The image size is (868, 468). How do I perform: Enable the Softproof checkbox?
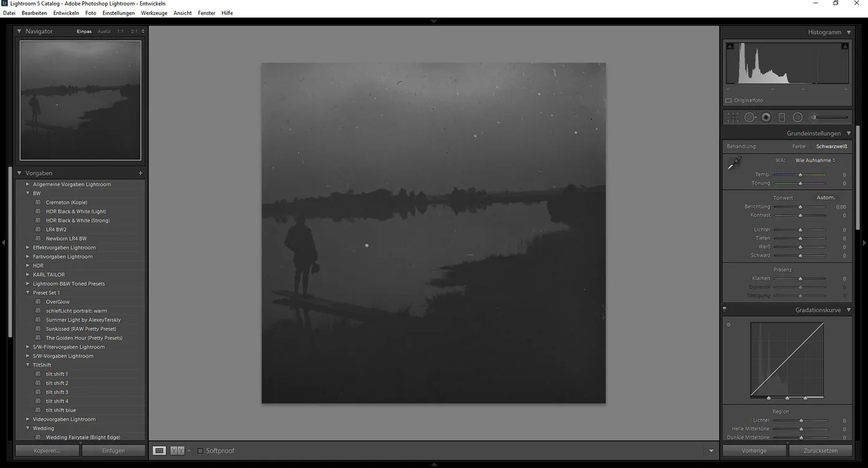pos(200,451)
